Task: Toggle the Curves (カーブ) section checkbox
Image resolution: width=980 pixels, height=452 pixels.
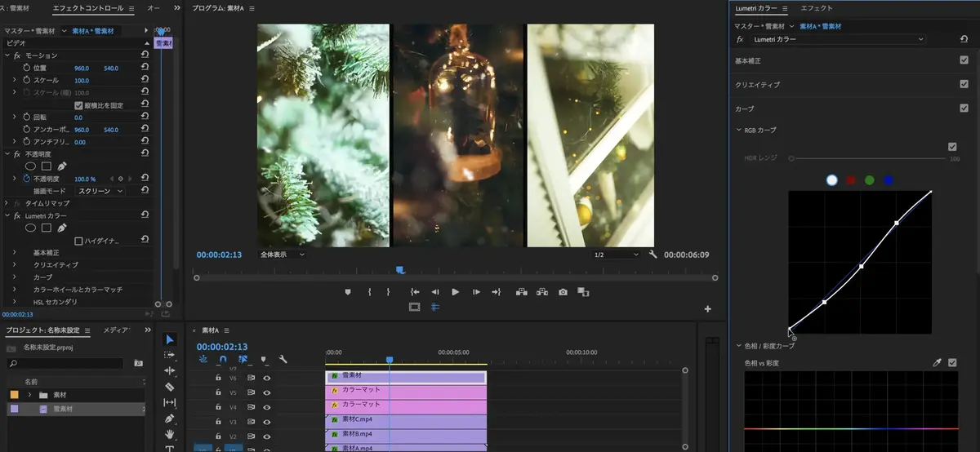Action: click(x=964, y=109)
